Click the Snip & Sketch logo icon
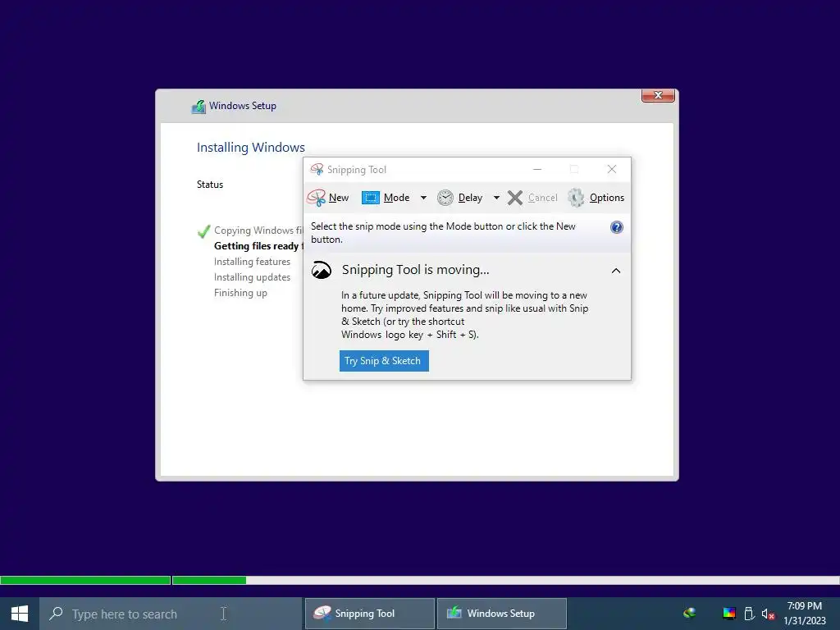This screenshot has height=630, width=840. pyautogui.click(x=322, y=270)
